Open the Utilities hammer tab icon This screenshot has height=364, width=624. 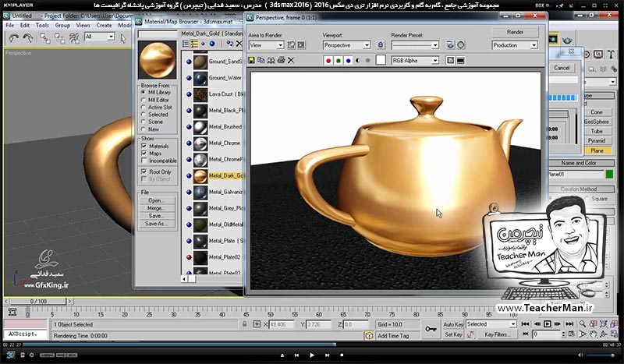(610, 54)
